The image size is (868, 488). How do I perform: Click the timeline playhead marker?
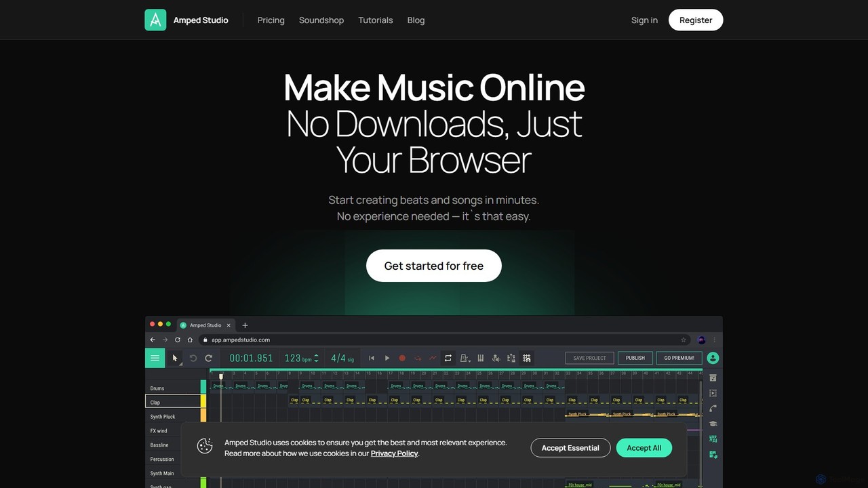coord(220,377)
